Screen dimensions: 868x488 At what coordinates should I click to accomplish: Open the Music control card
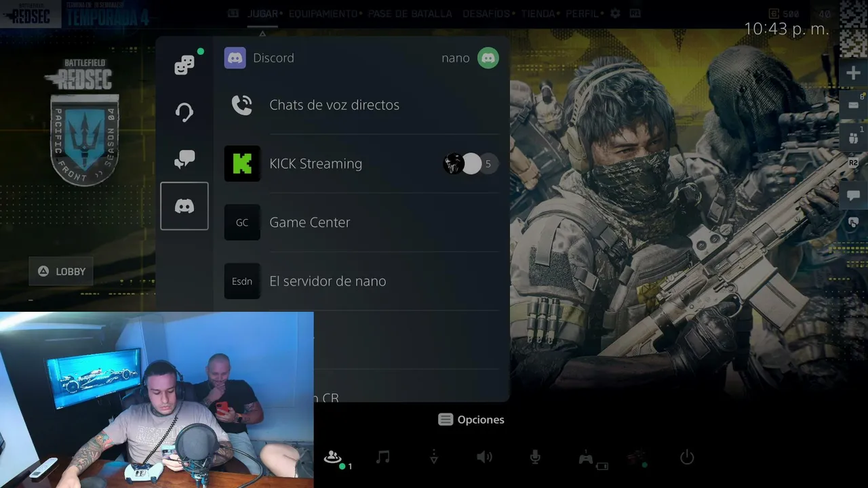(x=383, y=457)
